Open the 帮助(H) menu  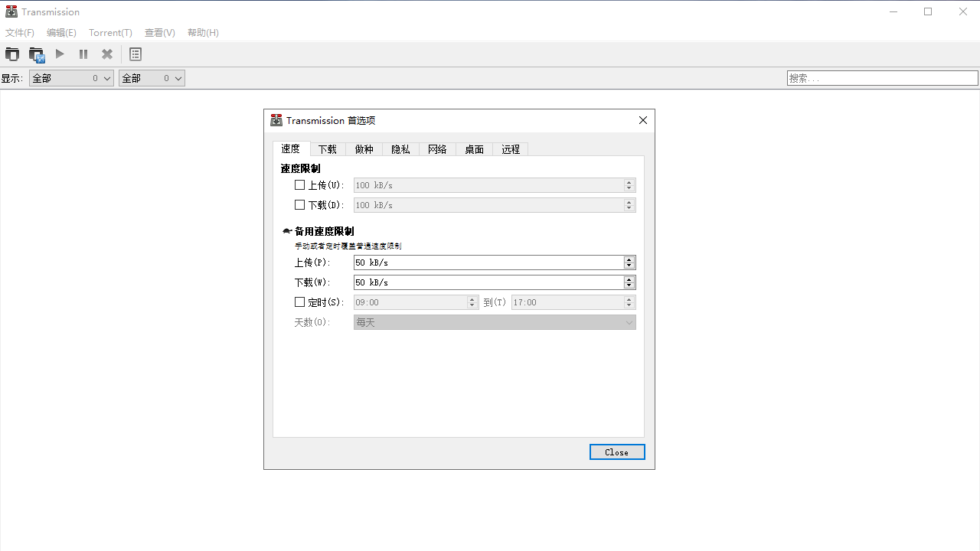tap(202, 32)
